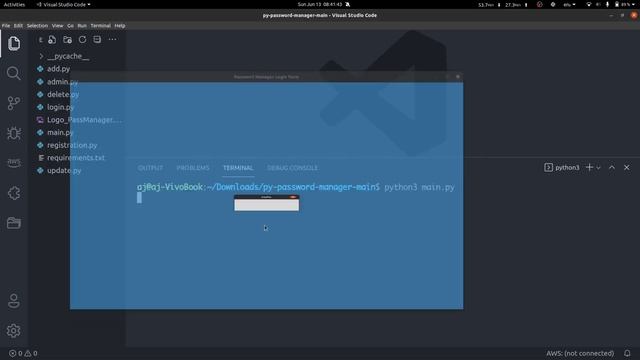Screen dimensions: 640x360
Task: Open Visual Studio Code app menu in top bar
Action: coord(63,4)
